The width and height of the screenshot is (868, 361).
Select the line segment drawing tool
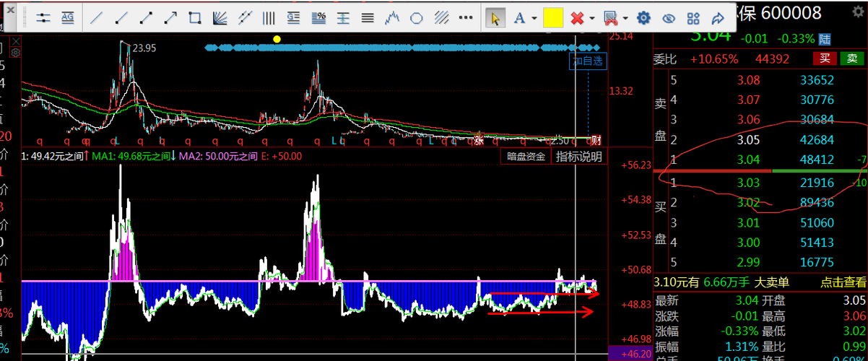[x=145, y=17]
